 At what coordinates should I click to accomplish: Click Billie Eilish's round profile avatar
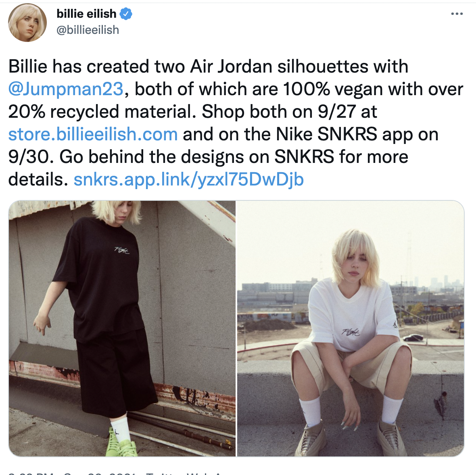(27, 23)
